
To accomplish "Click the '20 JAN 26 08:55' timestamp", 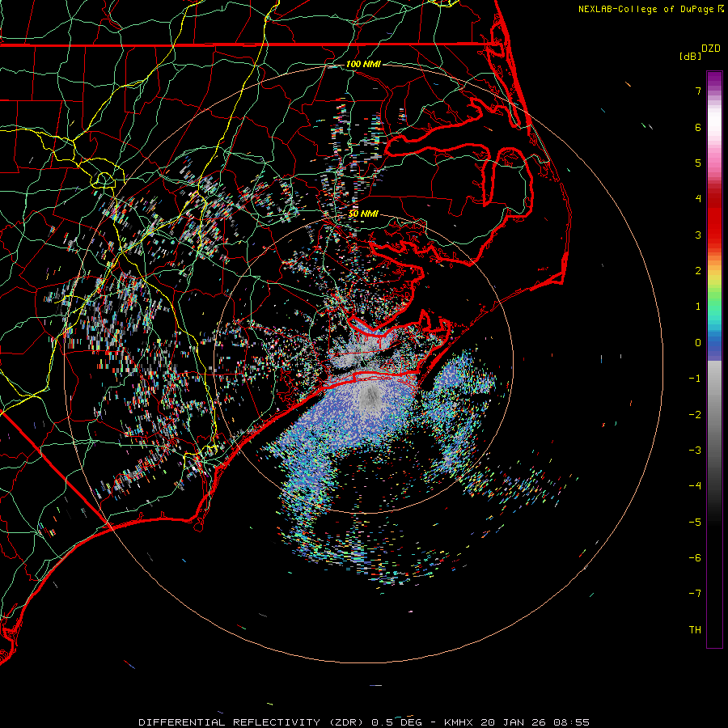I will point(535,722).
